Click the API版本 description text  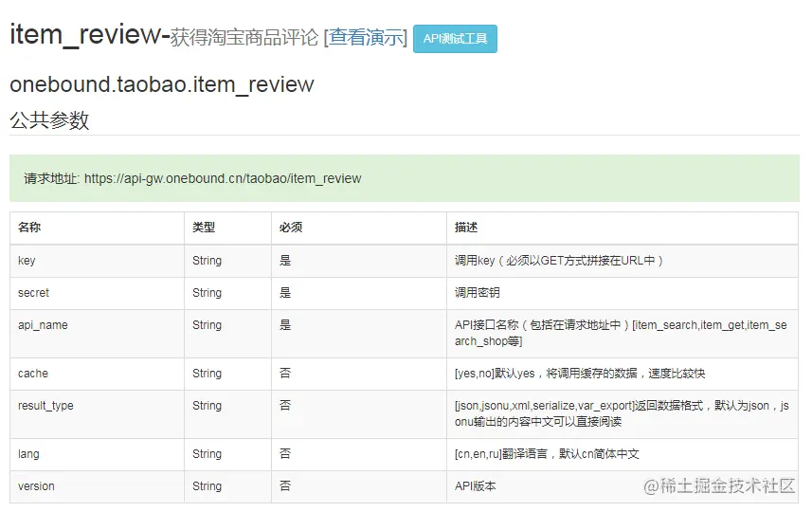pyautogui.click(x=476, y=486)
